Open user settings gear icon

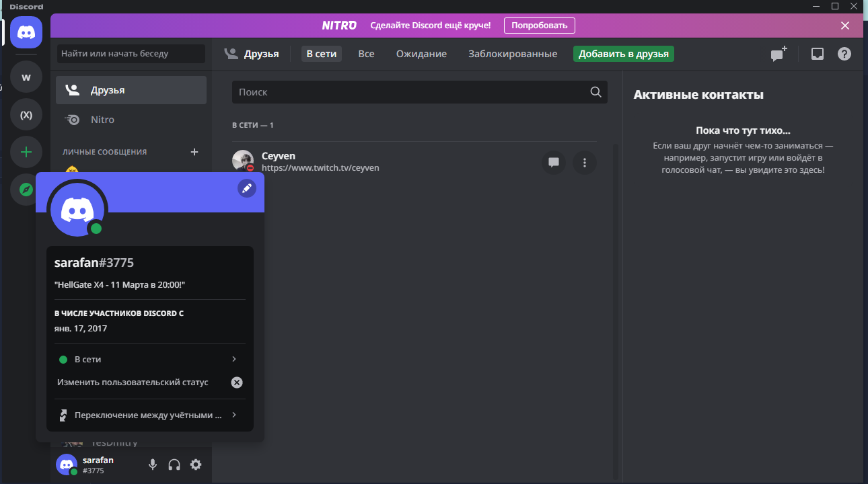point(196,465)
